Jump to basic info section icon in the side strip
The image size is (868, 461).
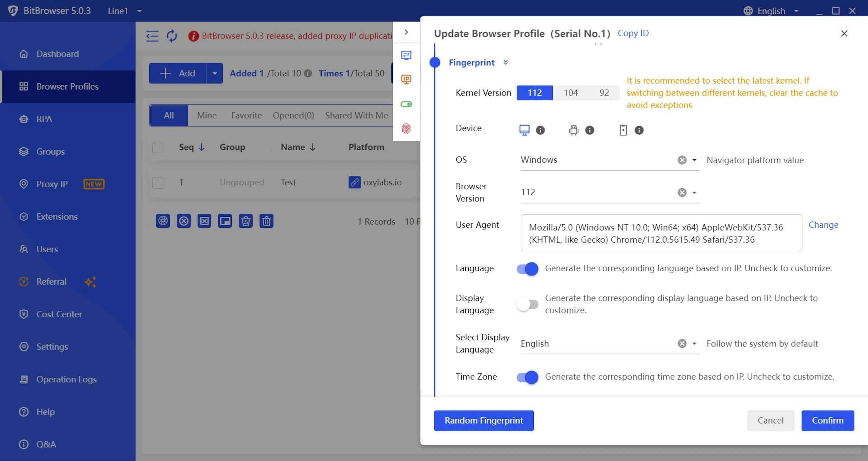click(x=406, y=55)
